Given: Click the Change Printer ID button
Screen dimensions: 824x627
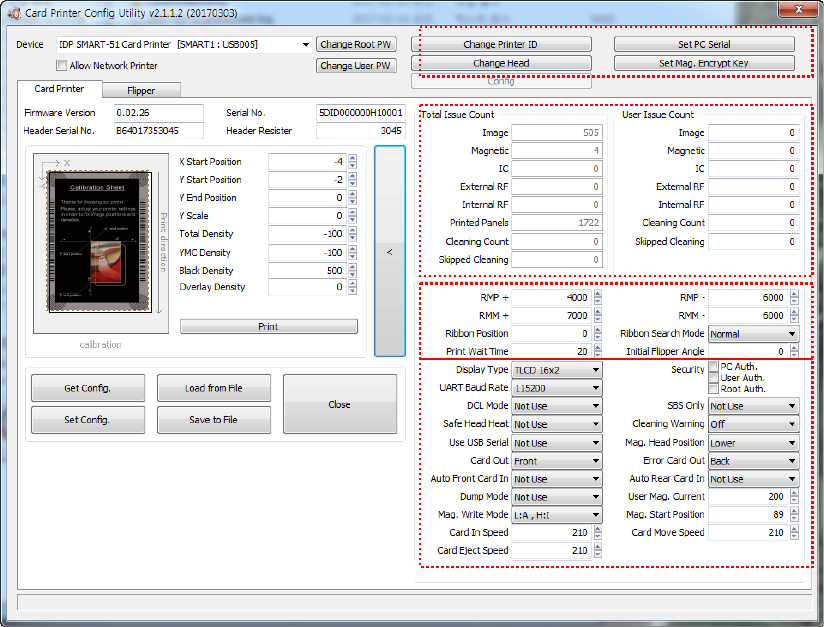Looking at the screenshot, I should click(x=501, y=45).
